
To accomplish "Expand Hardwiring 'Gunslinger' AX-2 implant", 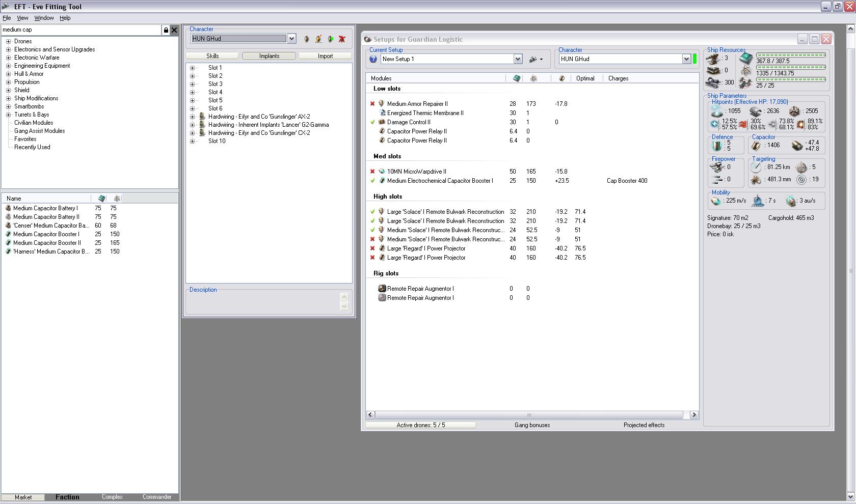I will pos(192,117).
